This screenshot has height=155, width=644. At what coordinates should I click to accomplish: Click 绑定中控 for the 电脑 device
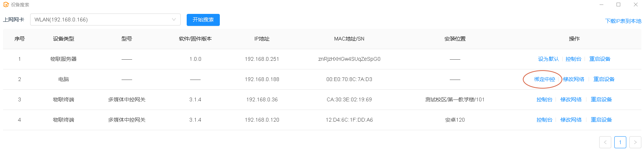click(x=545, y=79)
